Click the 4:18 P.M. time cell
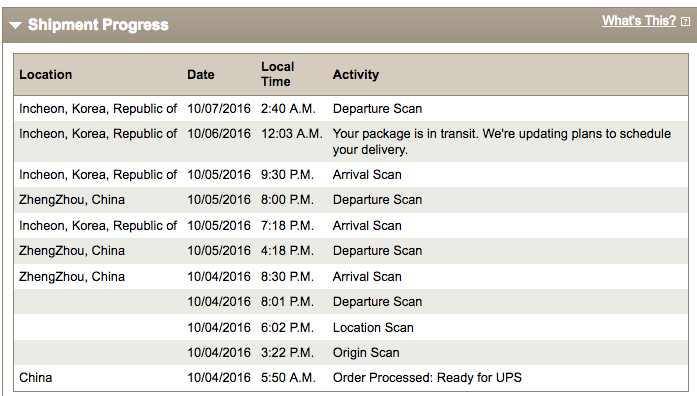The image size is (697, 396). (287, 251)
